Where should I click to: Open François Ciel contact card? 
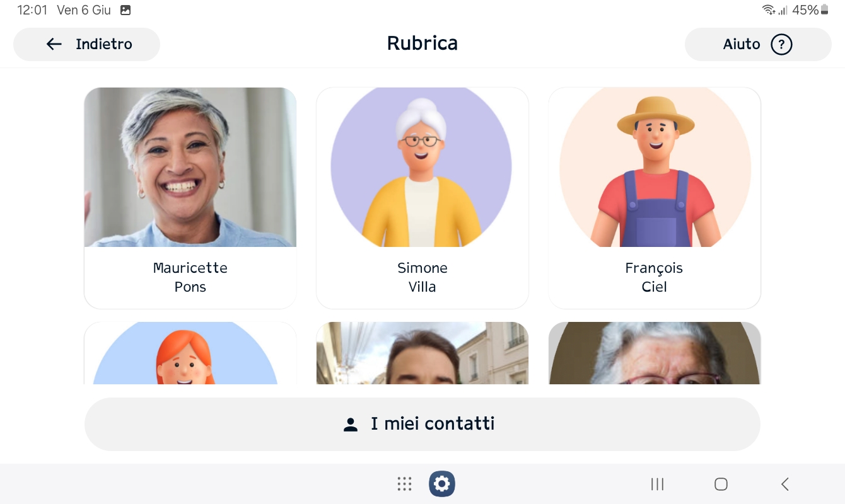[x=655, y=198]
